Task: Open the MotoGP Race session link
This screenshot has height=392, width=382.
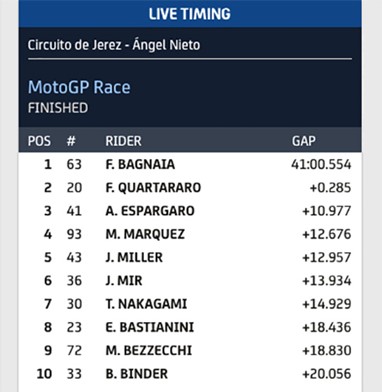Action: click(79, 87)
